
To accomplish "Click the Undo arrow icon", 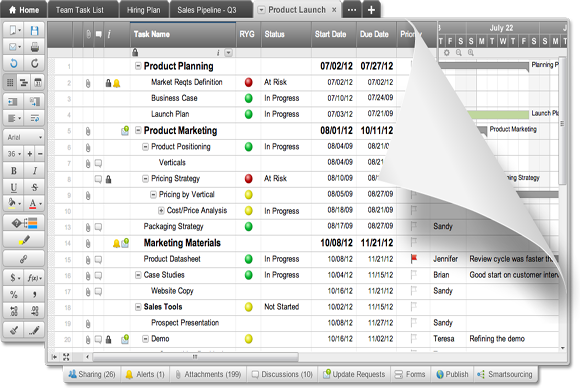I will [14, 63].
